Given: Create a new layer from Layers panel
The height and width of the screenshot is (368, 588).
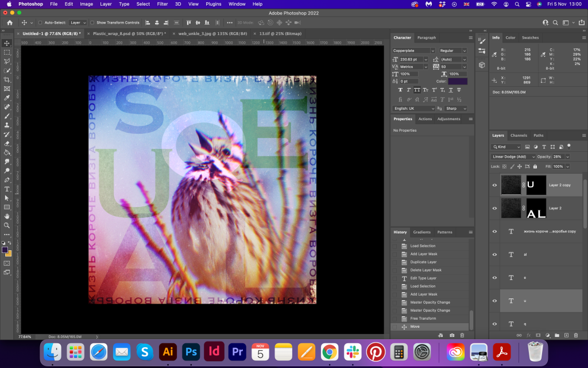Looking at the screenshot, I should click(566, 335).
